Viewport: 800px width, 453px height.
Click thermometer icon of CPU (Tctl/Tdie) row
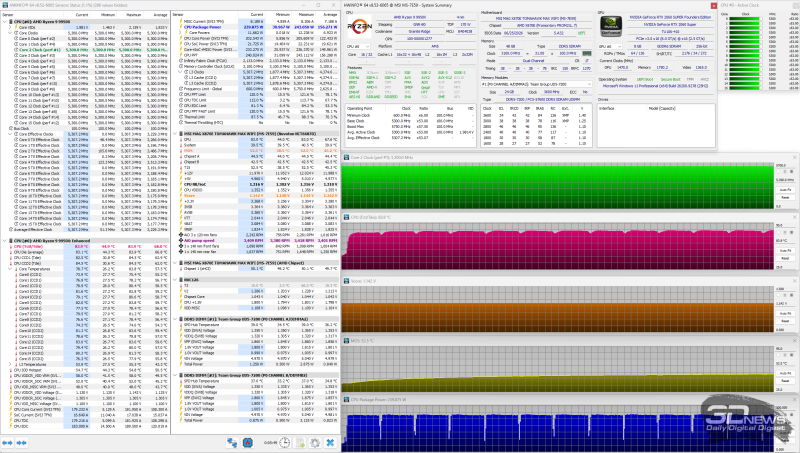pyautogui.click(x=11, y=246)
